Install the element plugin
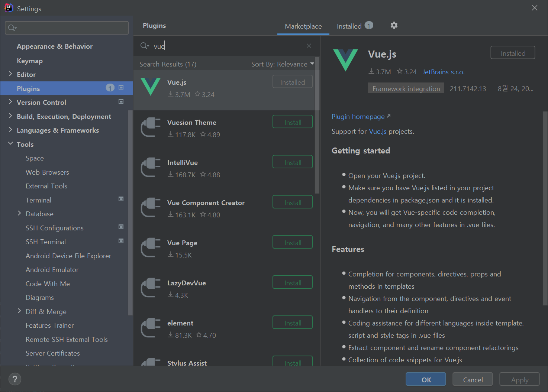The image size is (548, 392). pyautogui.click(x=293, y=323)
